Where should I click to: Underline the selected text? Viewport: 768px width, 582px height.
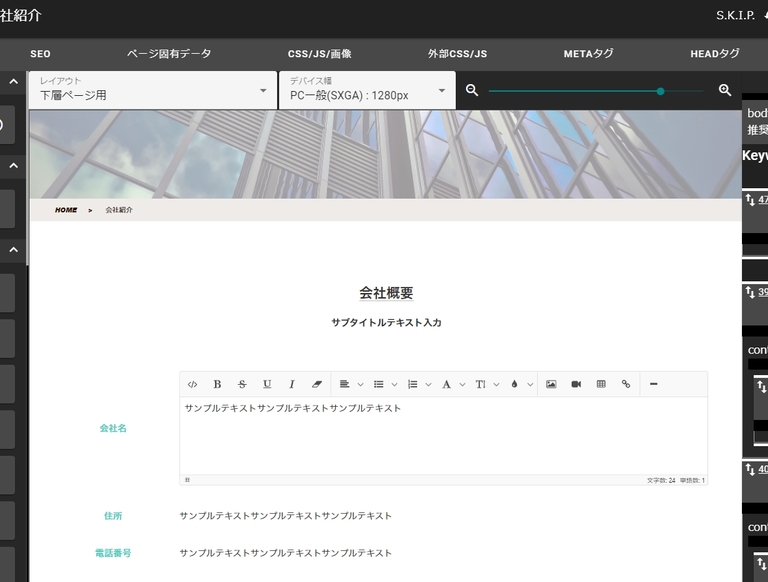267,384
